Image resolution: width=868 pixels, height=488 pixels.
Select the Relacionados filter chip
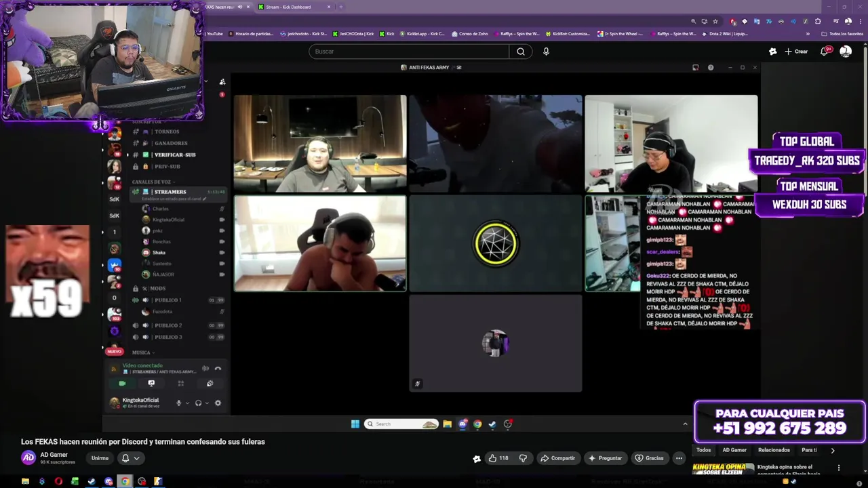pyautogui.click(x=774, y=450)
